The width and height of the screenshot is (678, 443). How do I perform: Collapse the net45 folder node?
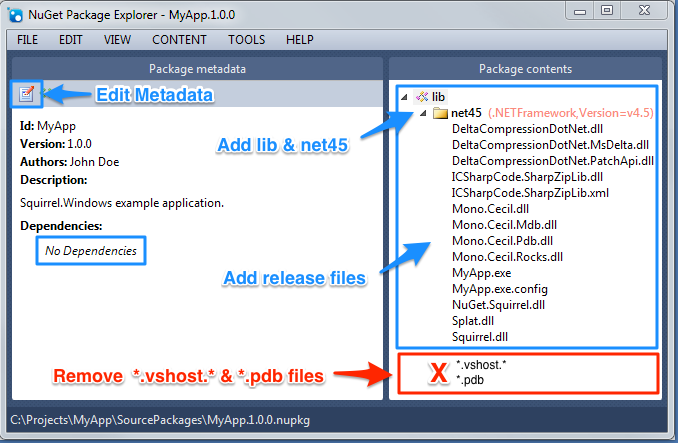point(422,113)
